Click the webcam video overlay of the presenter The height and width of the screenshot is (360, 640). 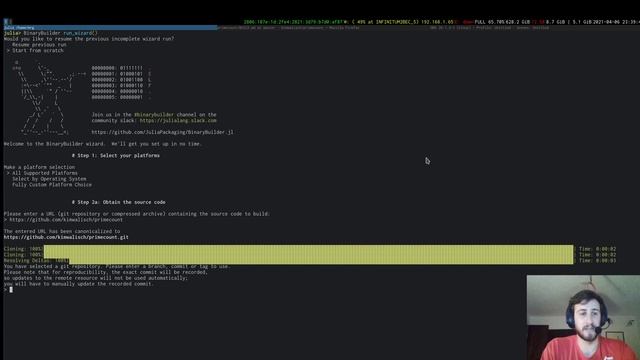pos(583,318)
